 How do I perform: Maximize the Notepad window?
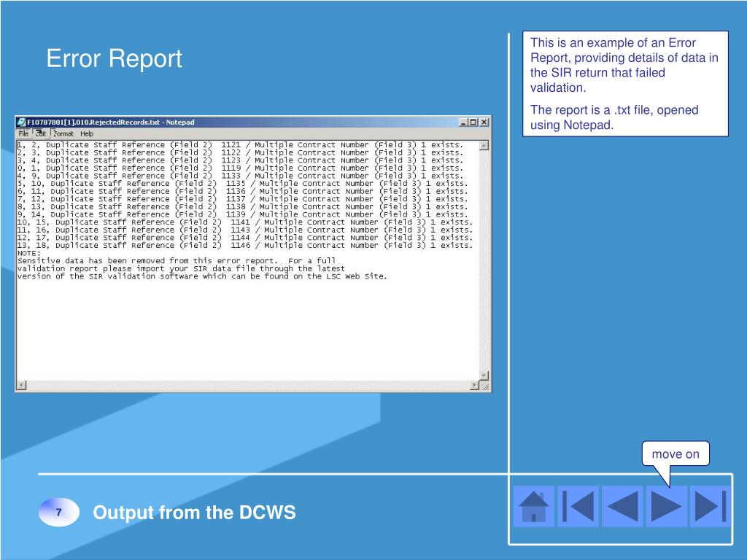point(473,122)
